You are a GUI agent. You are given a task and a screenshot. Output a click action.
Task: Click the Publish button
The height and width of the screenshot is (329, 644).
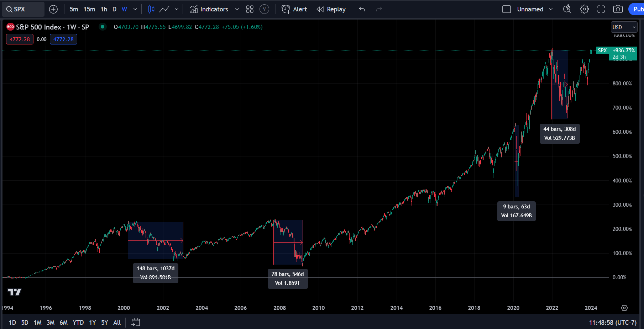[637, 9]
